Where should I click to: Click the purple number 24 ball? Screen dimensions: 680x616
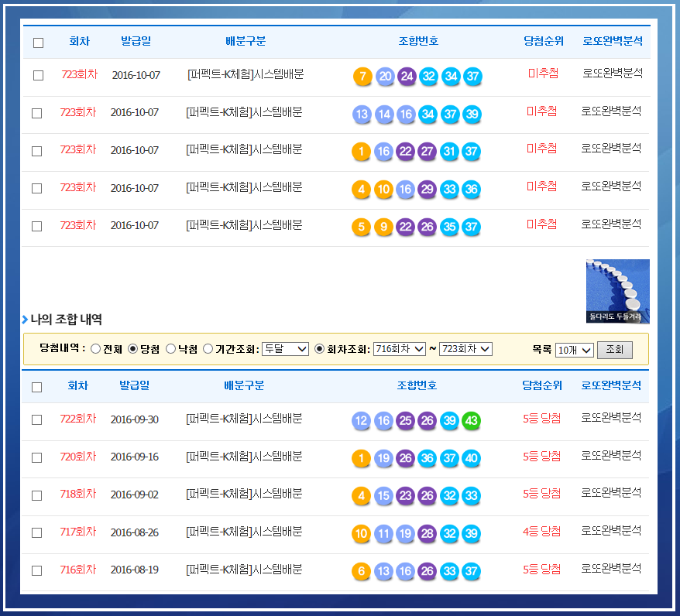(x=407, y=77)
